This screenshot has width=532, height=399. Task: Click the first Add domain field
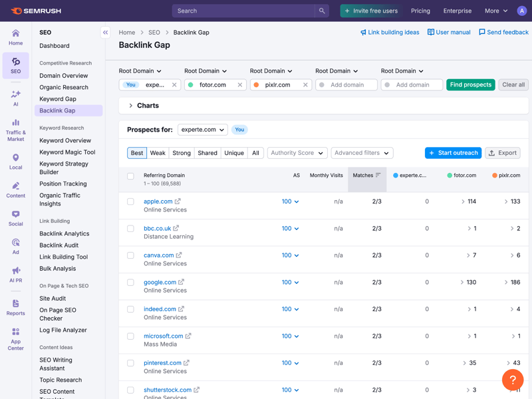(346, 85)
